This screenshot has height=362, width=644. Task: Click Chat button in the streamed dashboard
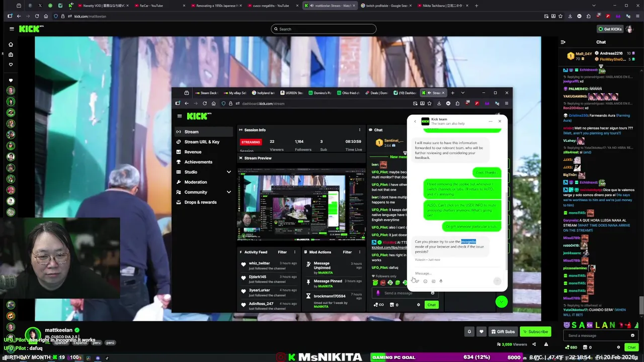point(432,305)
